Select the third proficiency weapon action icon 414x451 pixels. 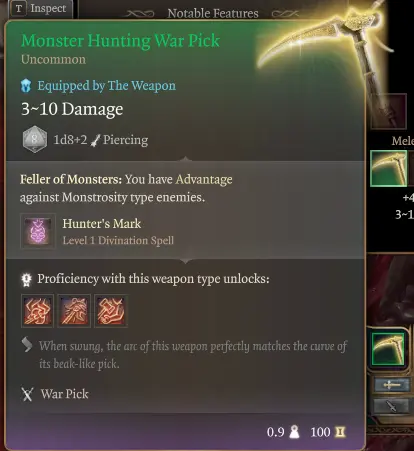pos(111,311)
